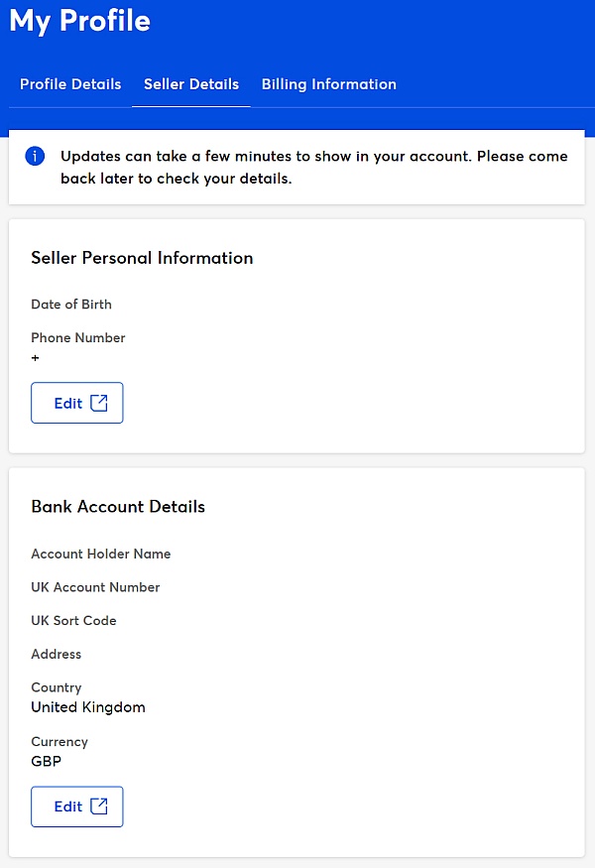
Task: Click Edit under Bank Account Details
Action: (77, 806)
